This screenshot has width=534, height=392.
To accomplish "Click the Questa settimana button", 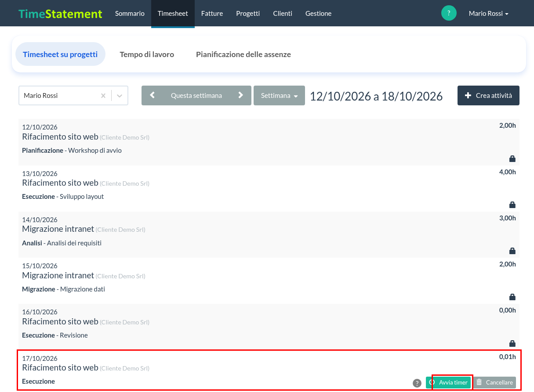I will point(196,95).
